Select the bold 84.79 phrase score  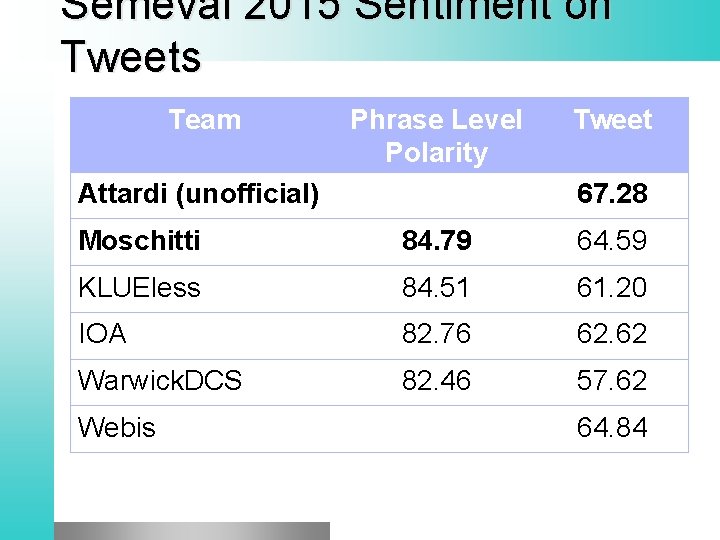(x=436, y=241)
